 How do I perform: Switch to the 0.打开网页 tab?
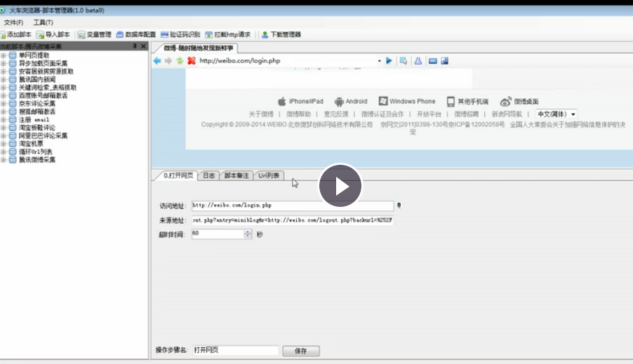(x=178, y=175)
